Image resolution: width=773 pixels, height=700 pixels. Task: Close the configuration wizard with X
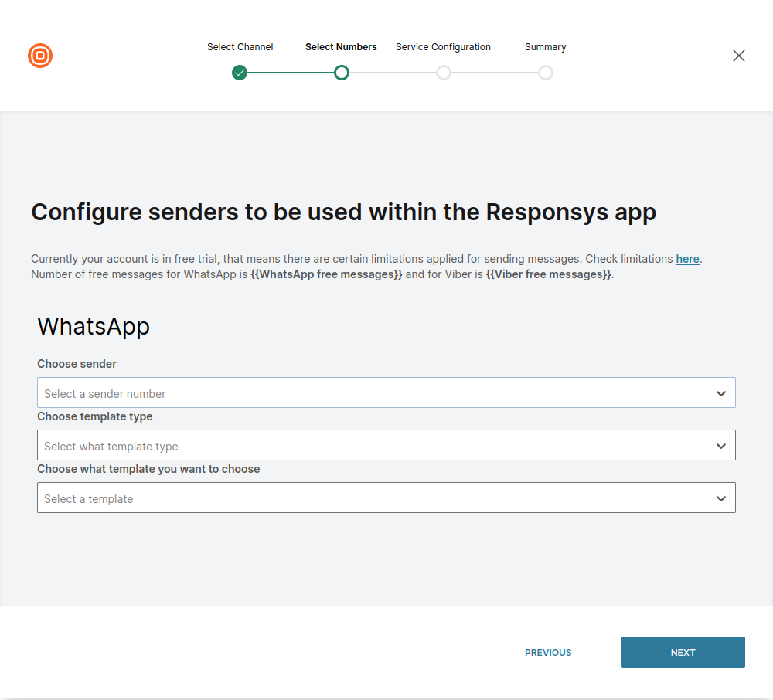739,56
